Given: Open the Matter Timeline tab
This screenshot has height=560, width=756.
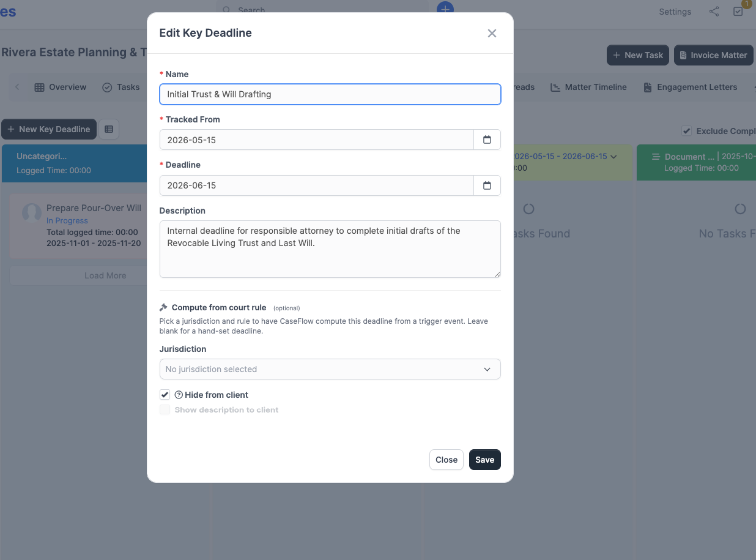Looking at the screenshot, I should tap(588, 88).
